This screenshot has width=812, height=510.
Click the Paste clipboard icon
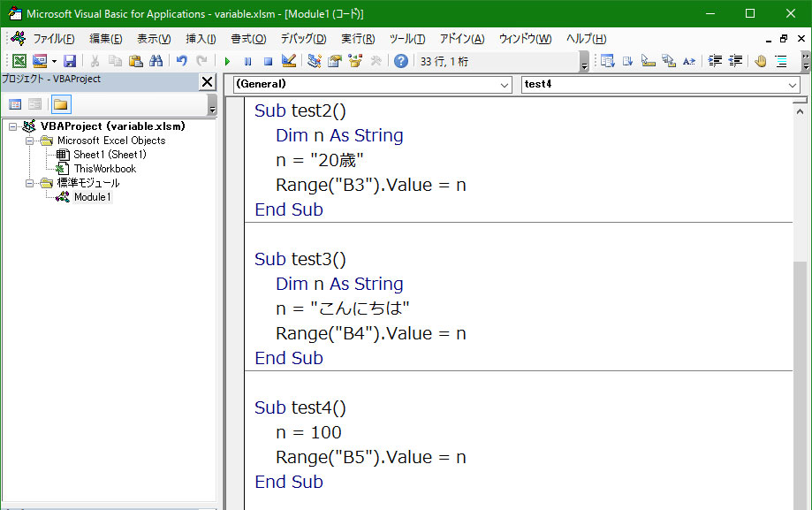click(x=136, y=61)
